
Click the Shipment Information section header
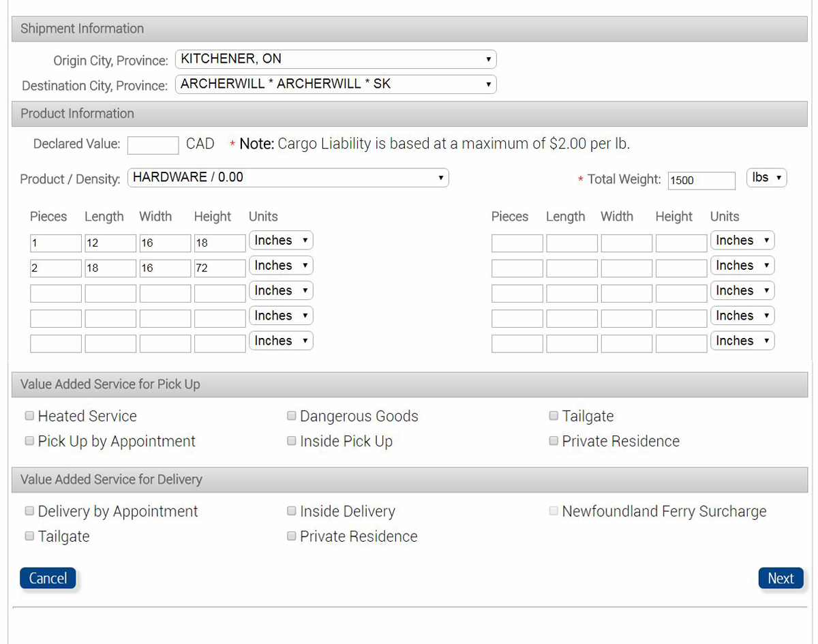tap(409, 29)
